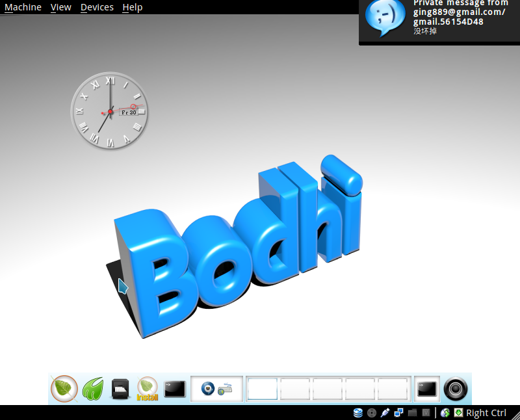Switch to the fourth virtual desktop
This screenshot has height=420, width=520.
[360, 389]
